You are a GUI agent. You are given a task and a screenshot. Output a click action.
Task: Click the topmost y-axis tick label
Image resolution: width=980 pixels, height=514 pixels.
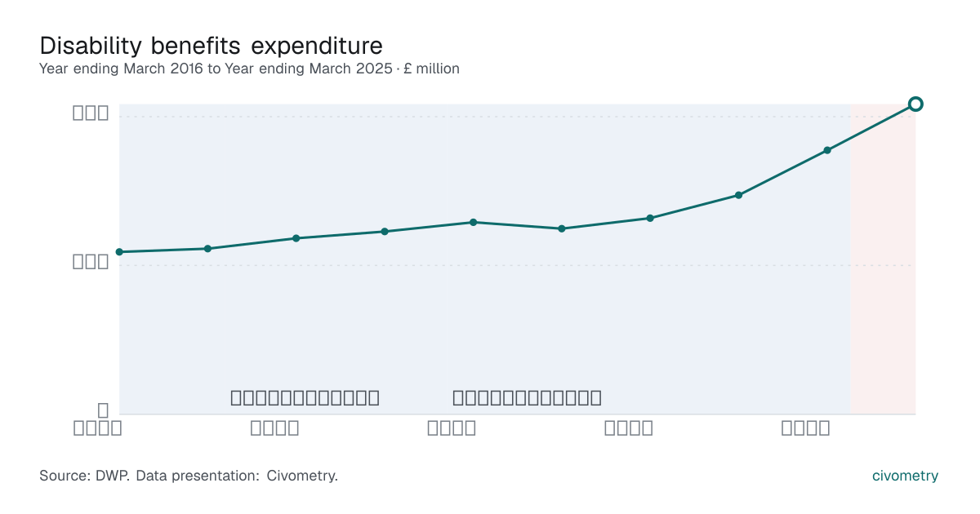(91, 113)
